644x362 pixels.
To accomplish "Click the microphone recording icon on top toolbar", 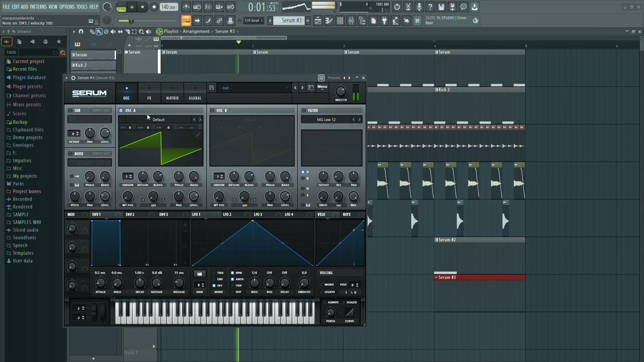I will [x=419, y=7].
